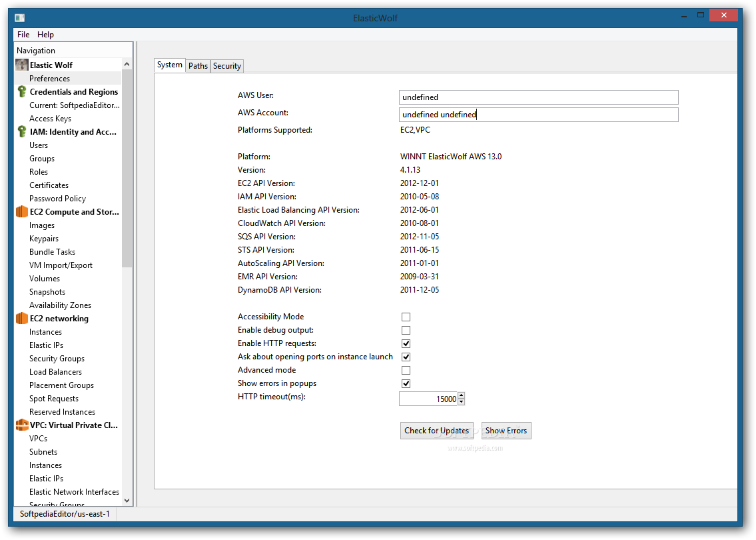Open VPCs in navigation
This screenshot has height=540, width=756.
[x=38, y=439]
